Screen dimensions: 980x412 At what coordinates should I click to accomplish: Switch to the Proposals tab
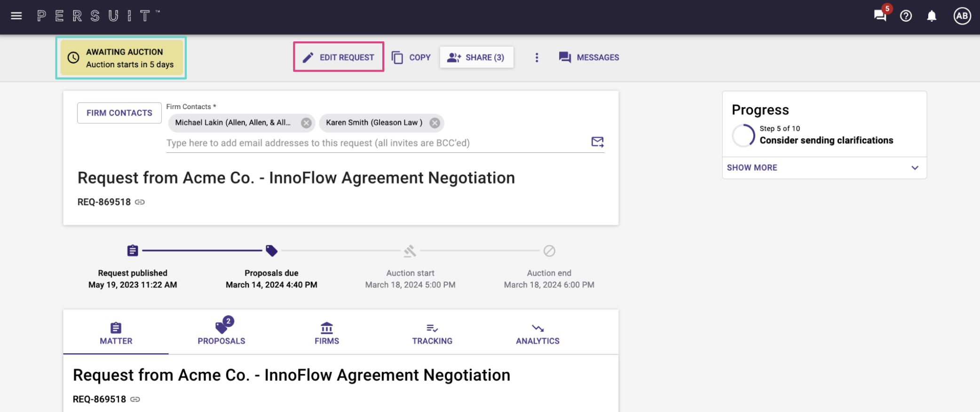click(221, 333)
